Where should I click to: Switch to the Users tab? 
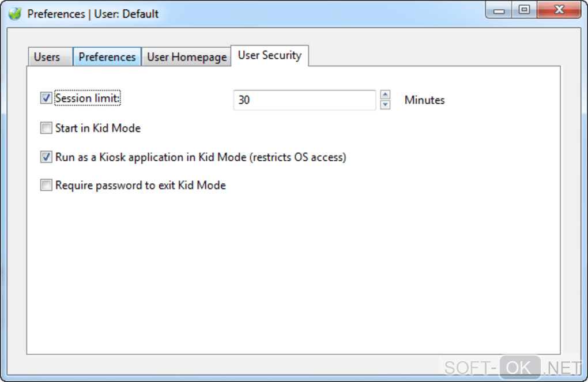(x=47, y=57)
